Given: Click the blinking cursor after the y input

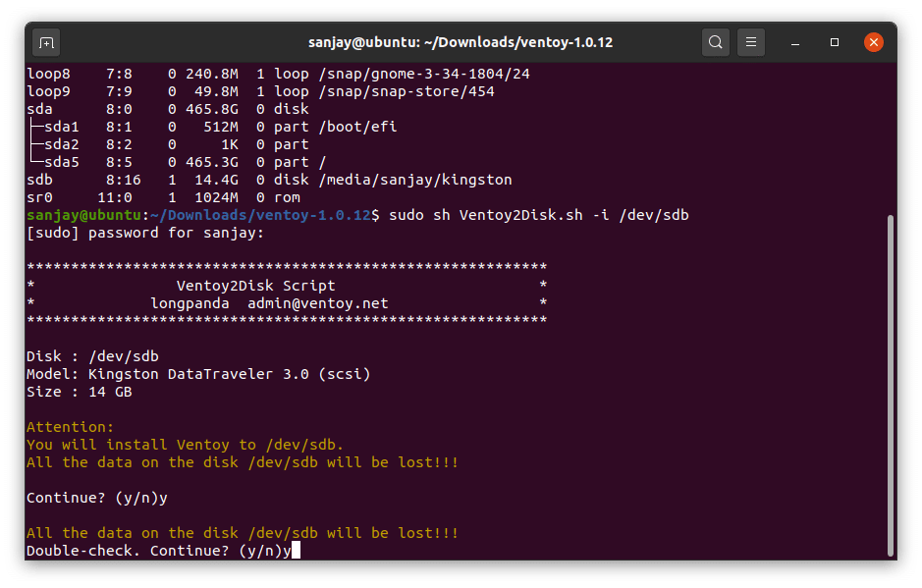Looking at the screenshot, I should [294, 550].
